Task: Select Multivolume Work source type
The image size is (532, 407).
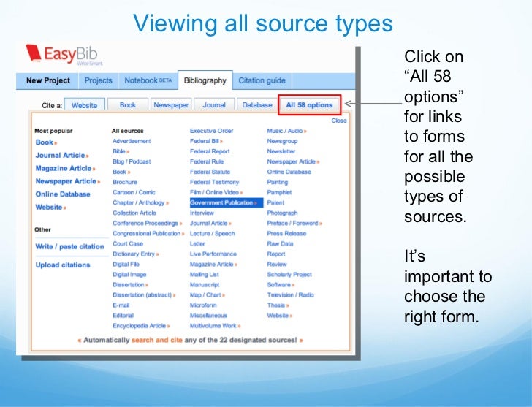Action: click(x=215, y=326)
